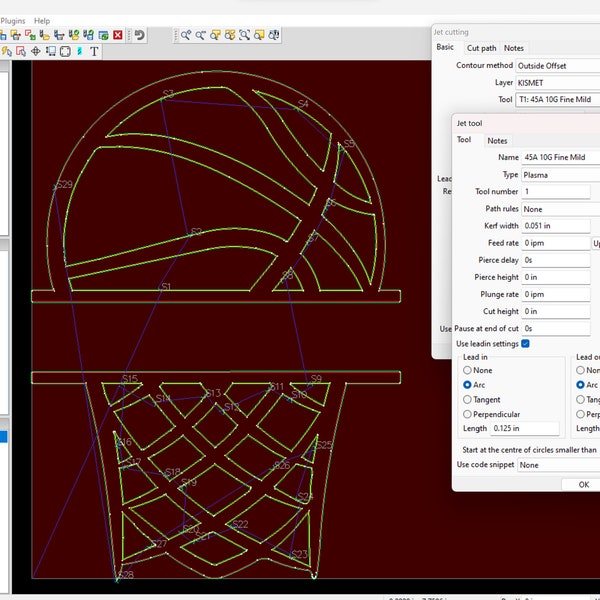Open the Contour method dropdown

pyautogui.click(x=558, y=66)
